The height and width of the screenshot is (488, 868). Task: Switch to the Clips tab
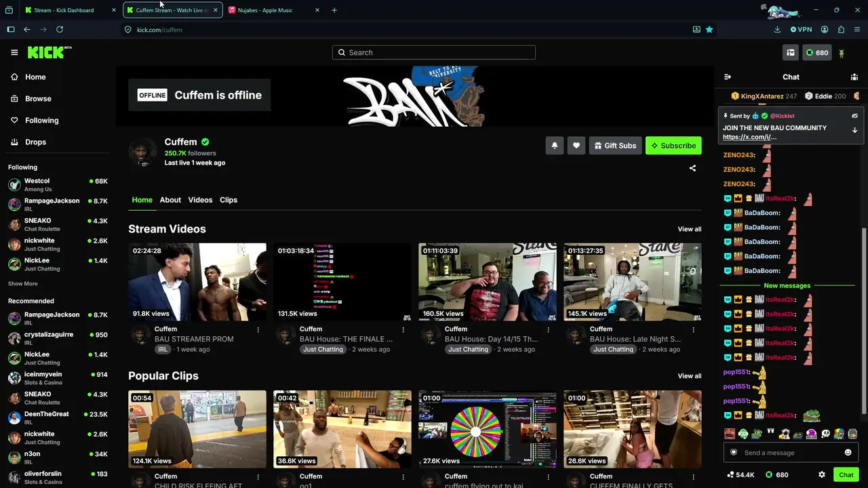(x=229, y=200)
